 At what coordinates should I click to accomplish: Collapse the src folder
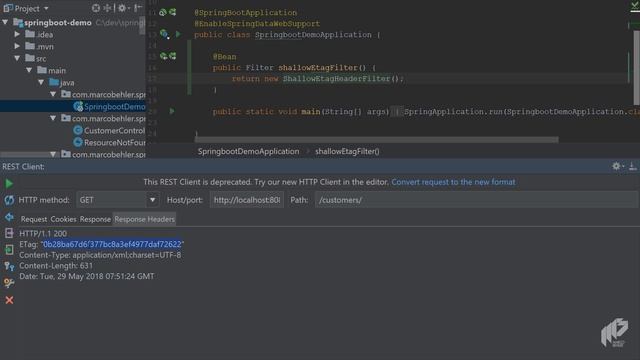click(17, 58)
